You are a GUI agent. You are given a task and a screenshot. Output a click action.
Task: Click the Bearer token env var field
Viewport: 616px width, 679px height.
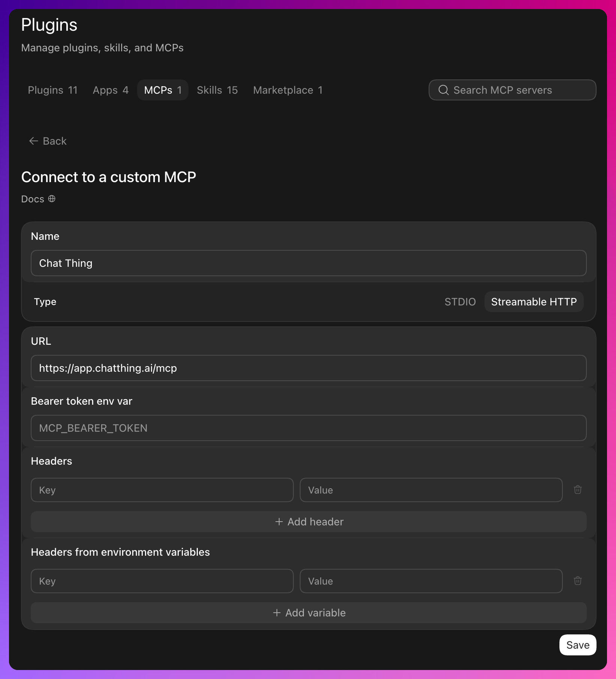309,428
